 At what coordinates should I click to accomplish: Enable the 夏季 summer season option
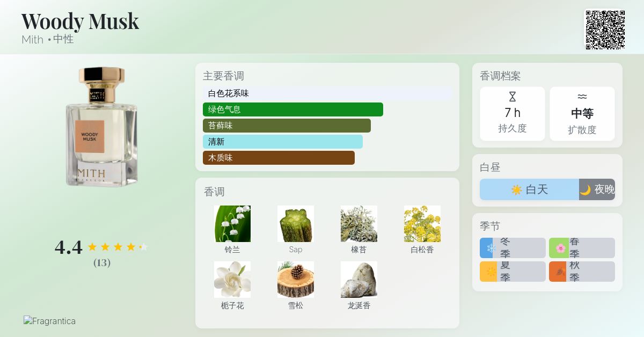(x=513, y=272)
